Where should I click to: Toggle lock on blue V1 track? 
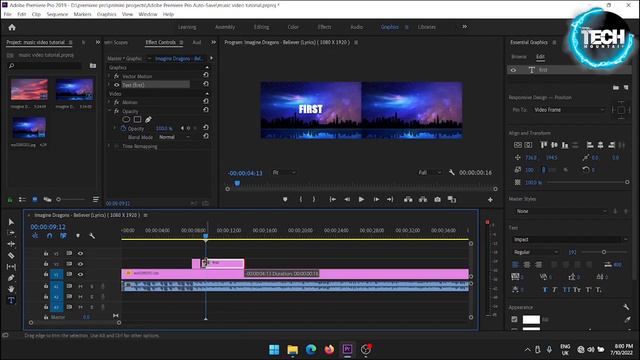(46, 274)
